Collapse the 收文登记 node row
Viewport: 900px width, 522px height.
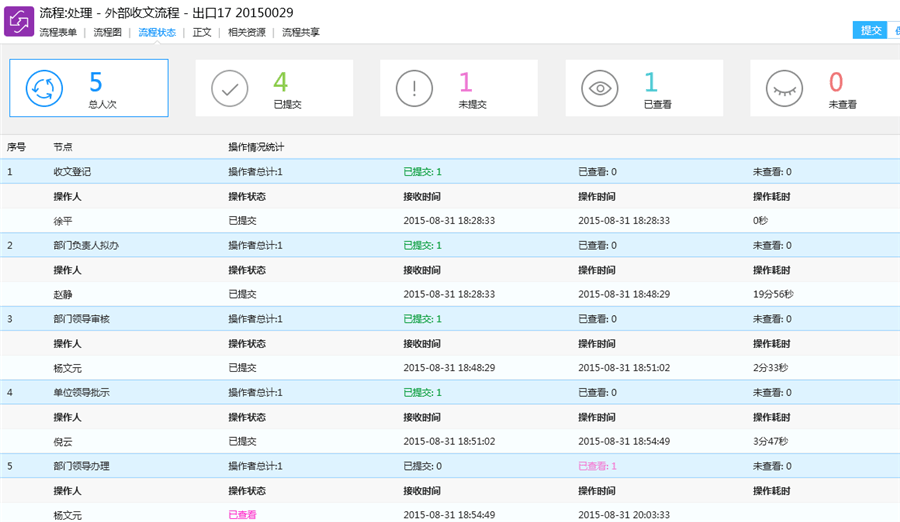(x=74, y=172)
